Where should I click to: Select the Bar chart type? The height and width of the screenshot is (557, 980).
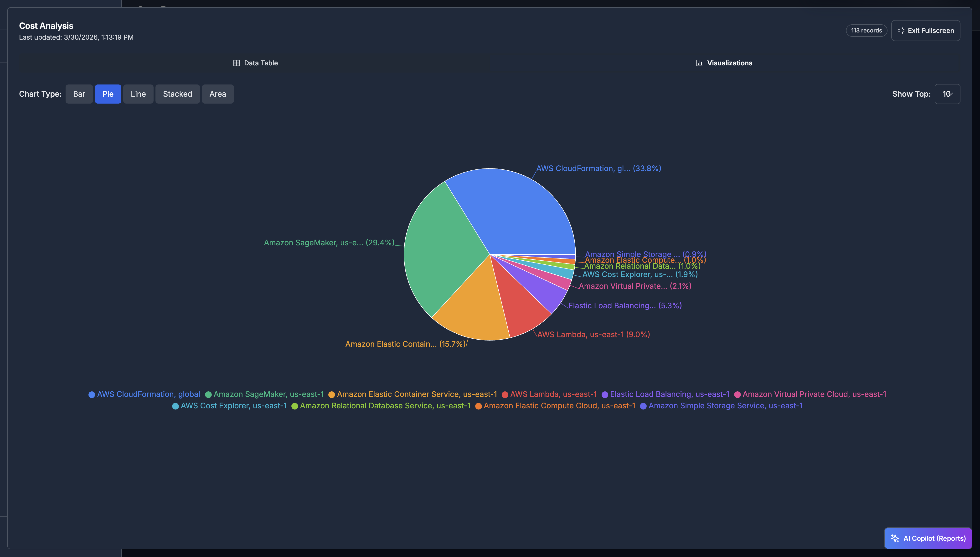click(x=79, y=94)
